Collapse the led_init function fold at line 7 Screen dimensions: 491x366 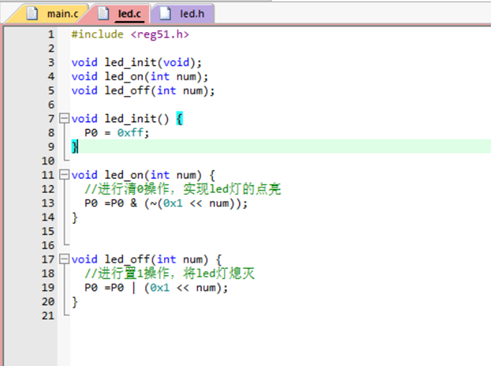tap(64, 118)
